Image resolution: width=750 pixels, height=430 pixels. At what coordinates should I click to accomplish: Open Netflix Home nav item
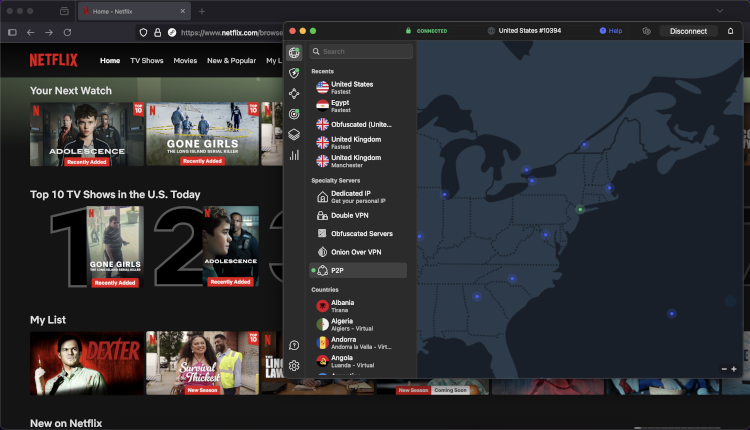point(110,61)
